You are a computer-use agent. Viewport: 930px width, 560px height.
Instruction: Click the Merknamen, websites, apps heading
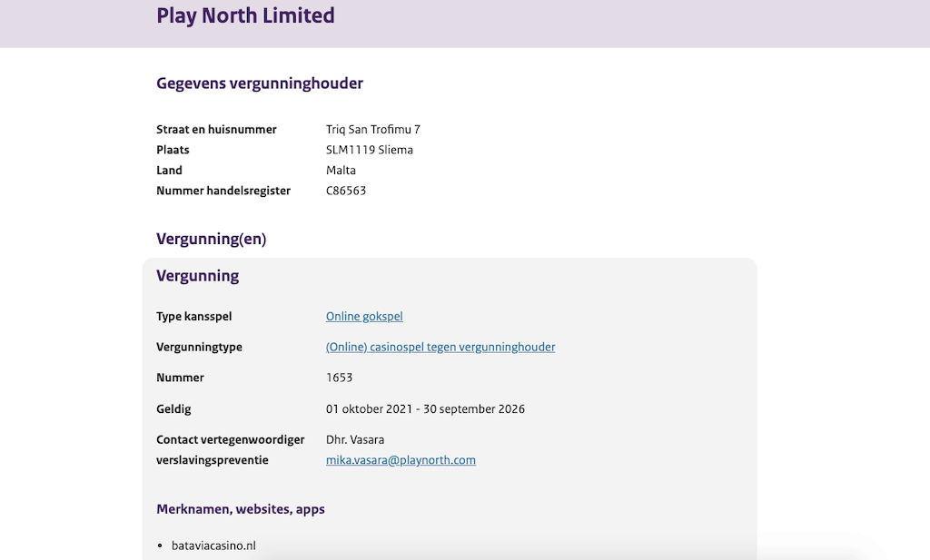tap(240, 509)
